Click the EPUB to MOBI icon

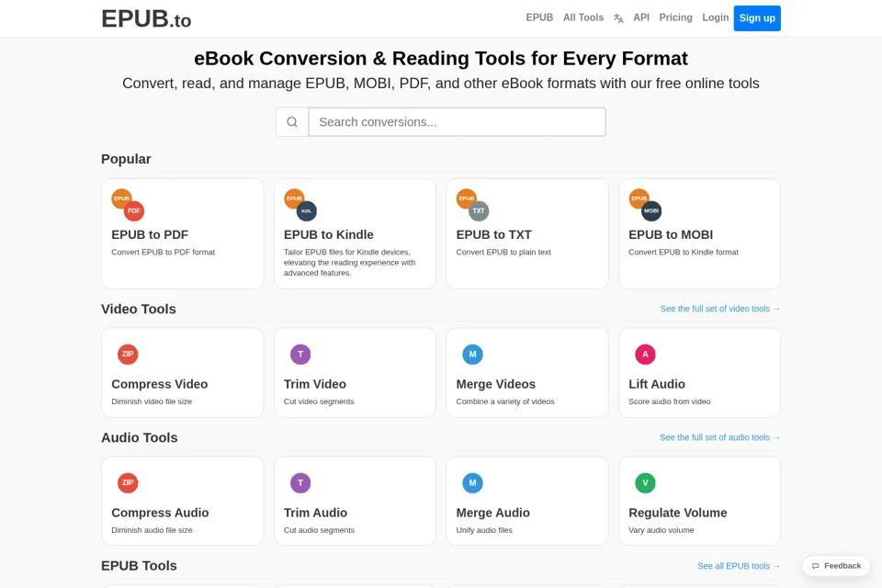[645, 205]
